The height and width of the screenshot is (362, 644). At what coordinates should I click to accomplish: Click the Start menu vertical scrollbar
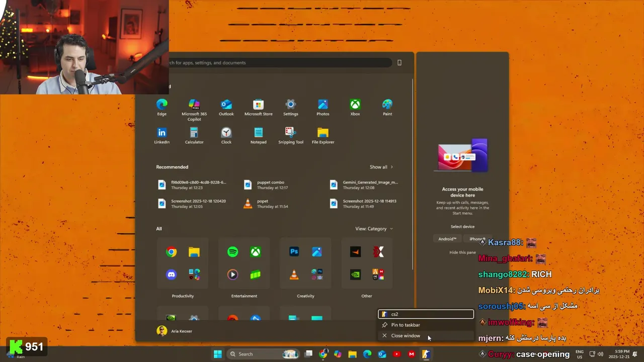(x=413, y=173)
